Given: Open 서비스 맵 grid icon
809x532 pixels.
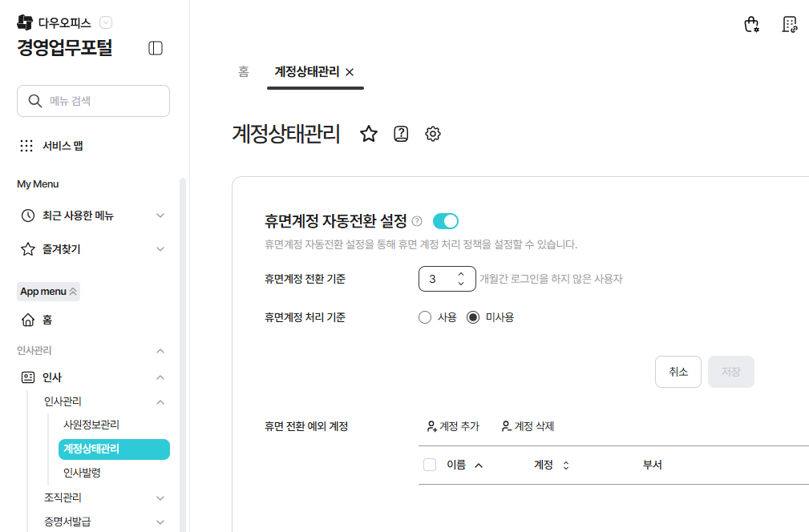Looking at the screenshot, I should tap(26, 146).
